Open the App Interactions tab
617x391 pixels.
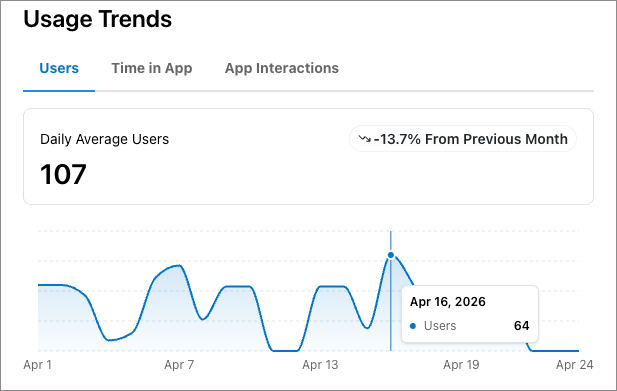pyautogui.click(x=282, y=68)
